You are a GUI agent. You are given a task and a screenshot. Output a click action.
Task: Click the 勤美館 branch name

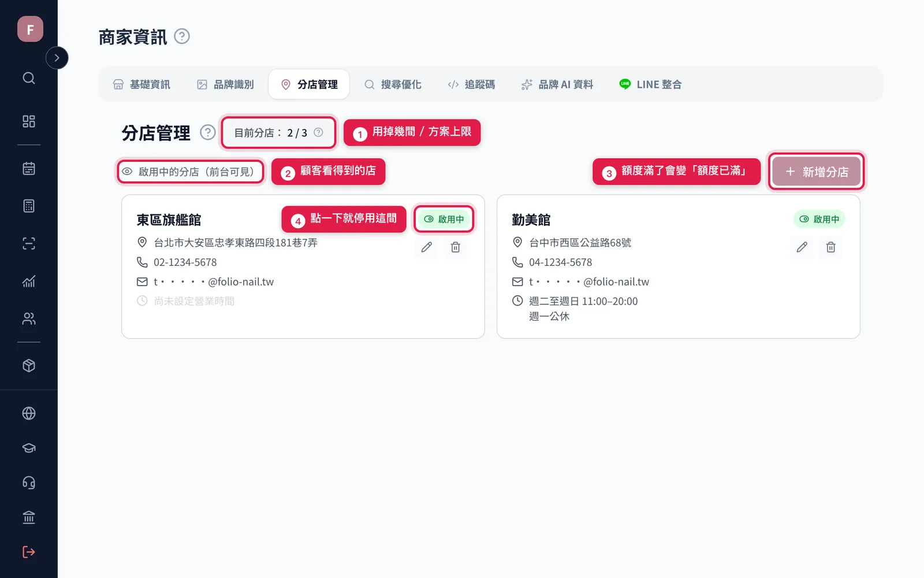531,220
